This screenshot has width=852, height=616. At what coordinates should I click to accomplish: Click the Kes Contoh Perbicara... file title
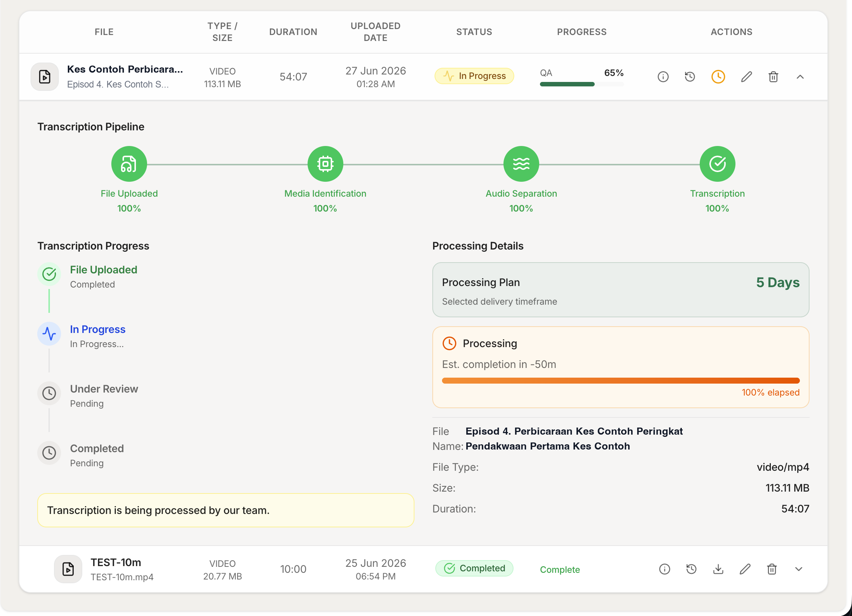(x=125, y=69)
